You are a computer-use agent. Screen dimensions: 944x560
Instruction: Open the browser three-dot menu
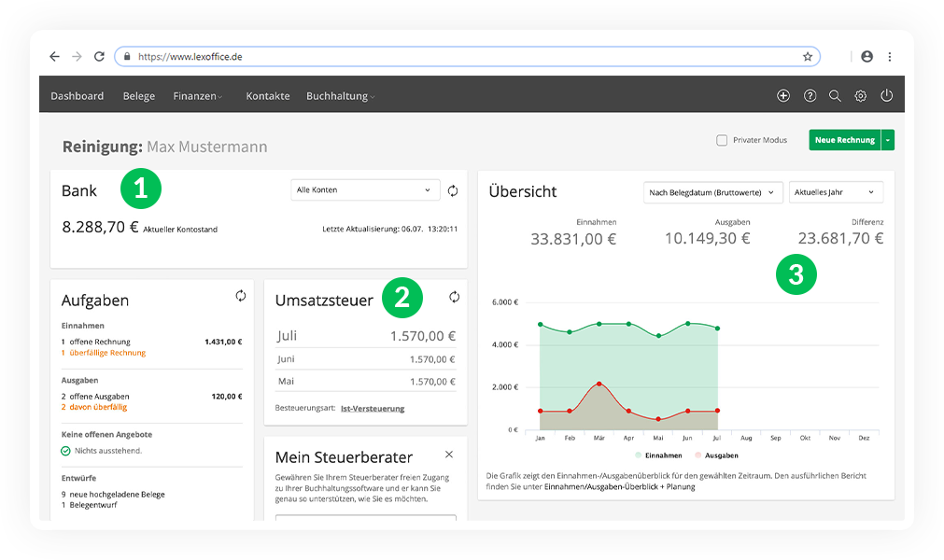[890, 57]
